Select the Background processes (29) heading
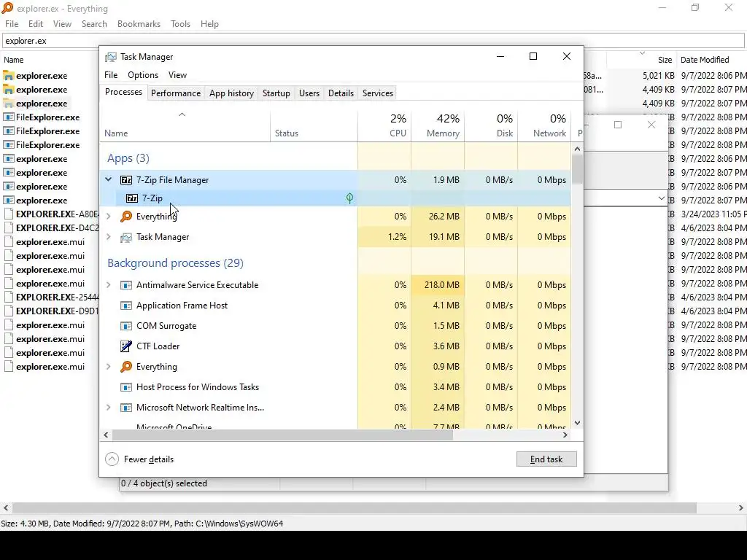The height and width of the screenshot is (560, 747). coord(175,263)
